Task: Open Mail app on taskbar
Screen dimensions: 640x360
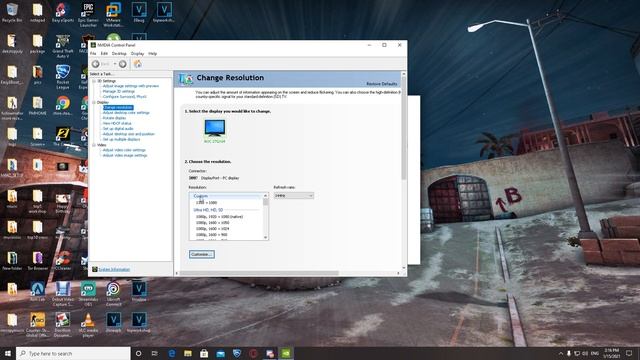Action: [x=220, y=353]
